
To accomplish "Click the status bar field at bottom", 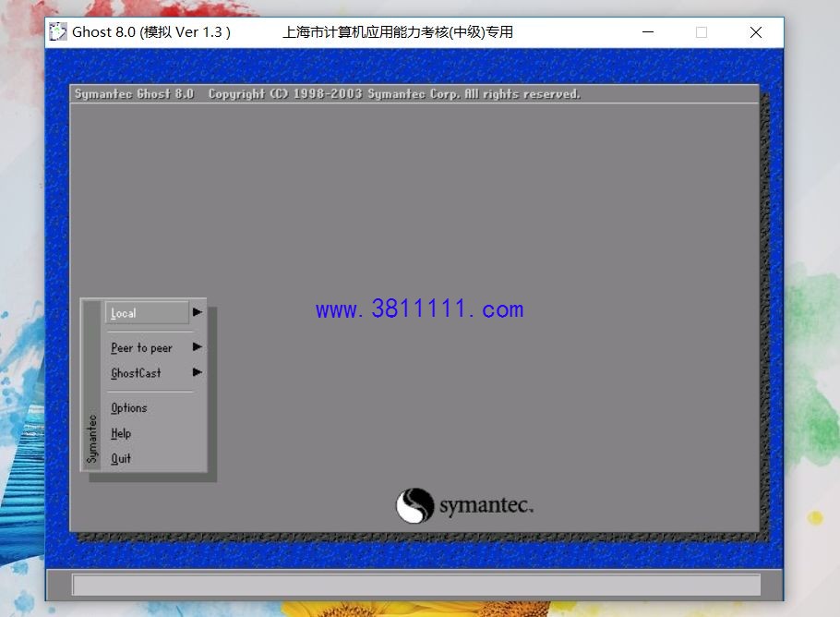I will pos(416,585).
